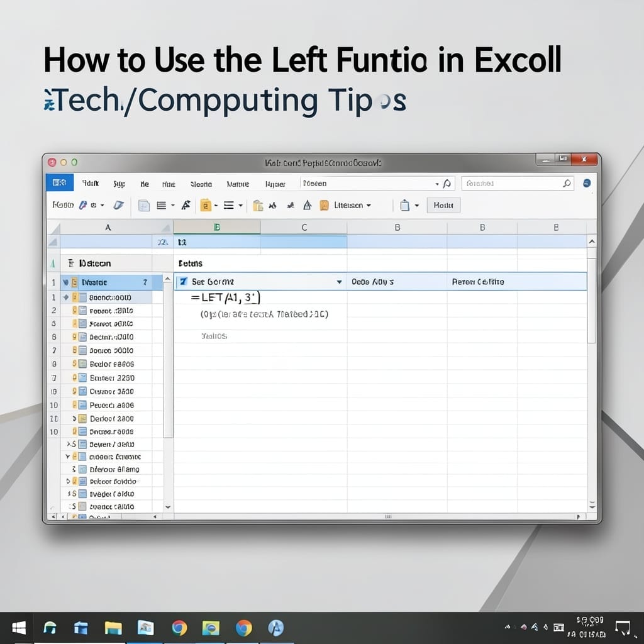Click the clipboard icon left of Hoatut button
This screenshot has width=644, height=644.
(x=404, y=205)
